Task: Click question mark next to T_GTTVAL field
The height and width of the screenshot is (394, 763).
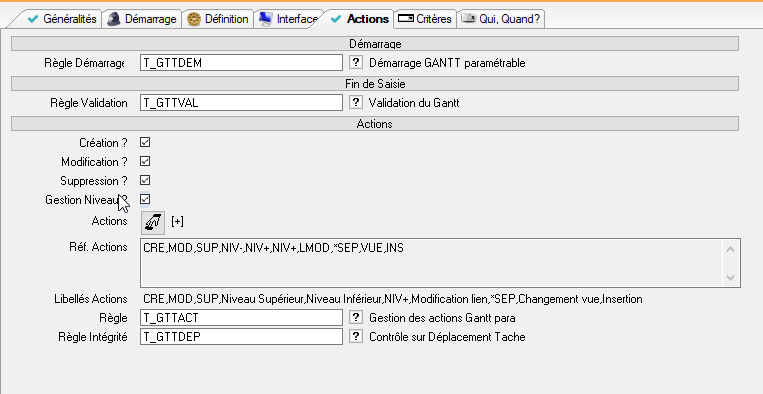Action: pyautogui.click(x=356, y=102)
